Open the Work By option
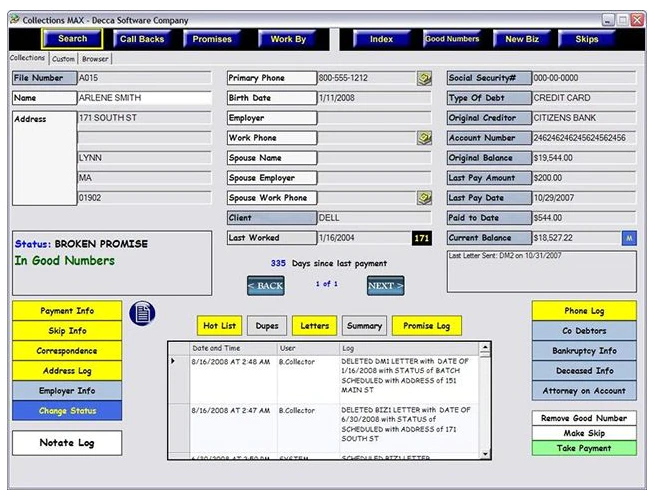 tap(288, 39)
